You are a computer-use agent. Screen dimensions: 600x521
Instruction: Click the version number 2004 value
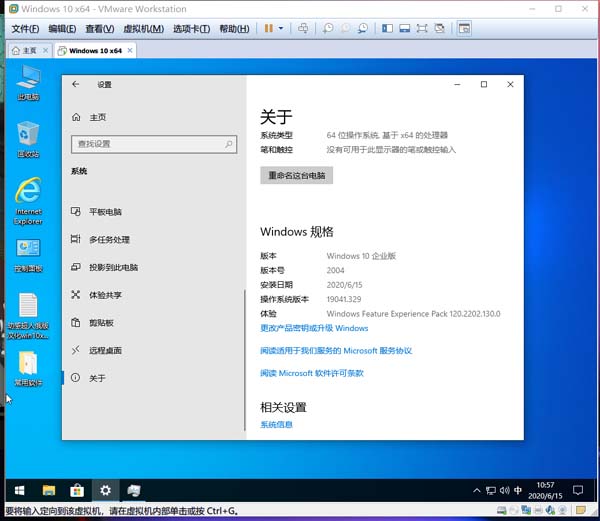[335, 270]
